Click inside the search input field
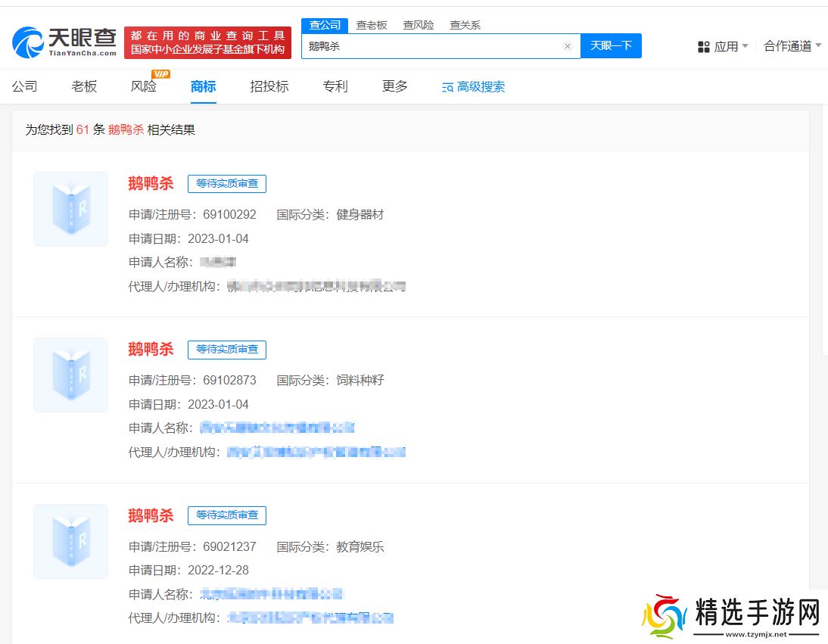The height and width of the screenshot is (644, 828). 431,46
